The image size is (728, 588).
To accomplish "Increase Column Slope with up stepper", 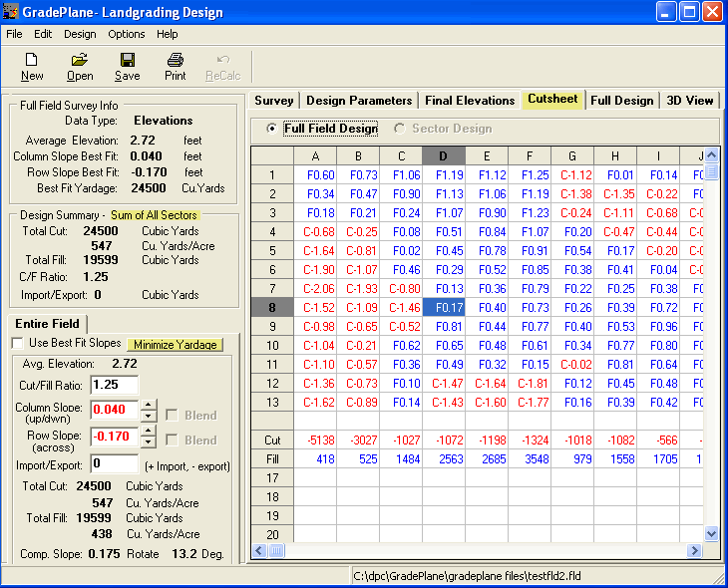I will click(x=149, y=405).
